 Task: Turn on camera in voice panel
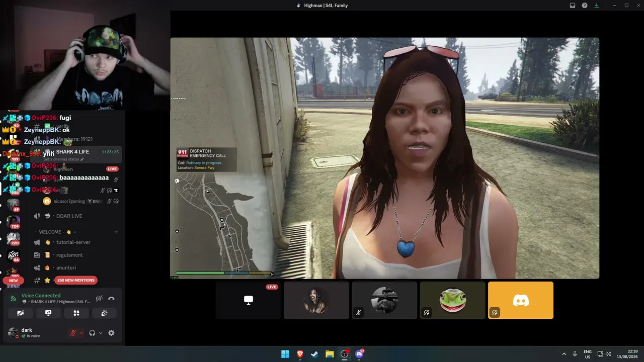click(20, 313)
